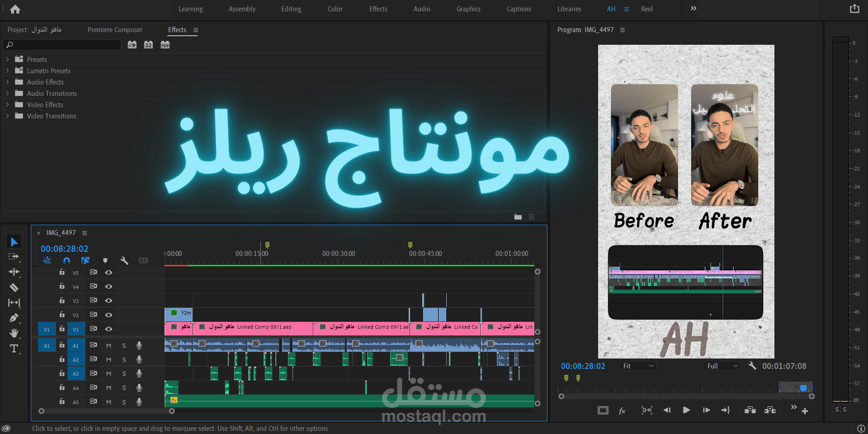Click the effects search field
The width and height of the screenshot is (868, 434).
coord(62,45)
